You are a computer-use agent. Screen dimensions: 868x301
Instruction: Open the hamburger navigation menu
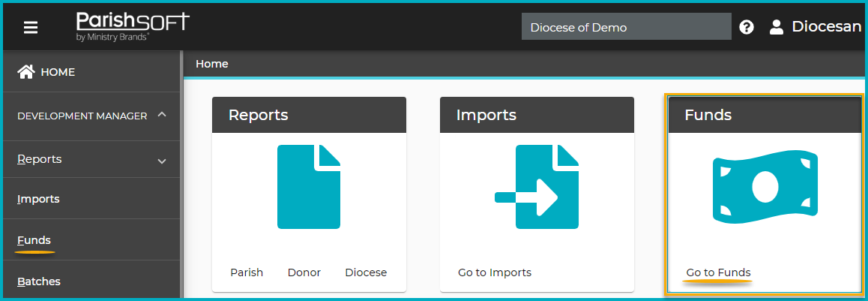(31, 27)
